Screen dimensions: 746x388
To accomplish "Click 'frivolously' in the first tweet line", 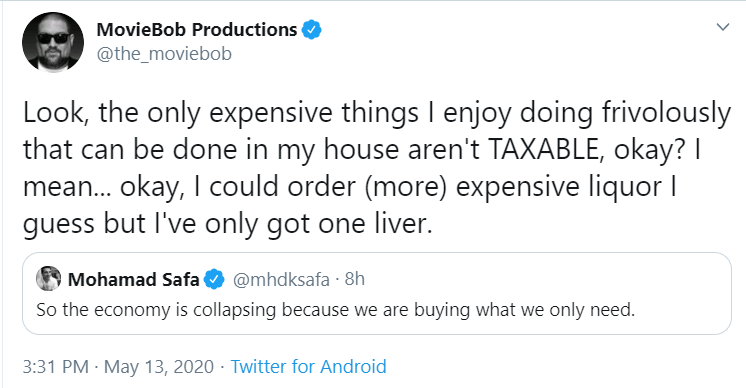I will click(x=666, y=113).
